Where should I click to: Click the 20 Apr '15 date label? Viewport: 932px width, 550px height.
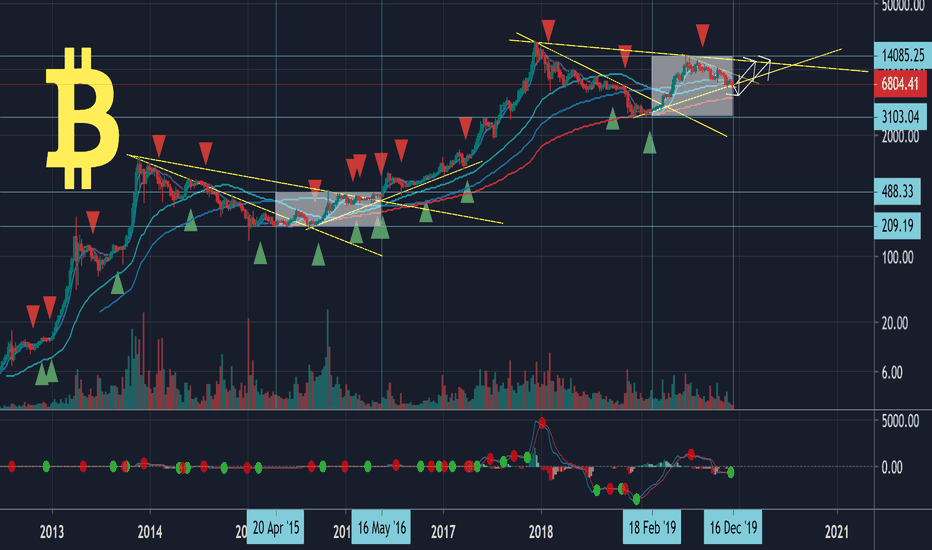pyautogui.click(x=276, y=527)
